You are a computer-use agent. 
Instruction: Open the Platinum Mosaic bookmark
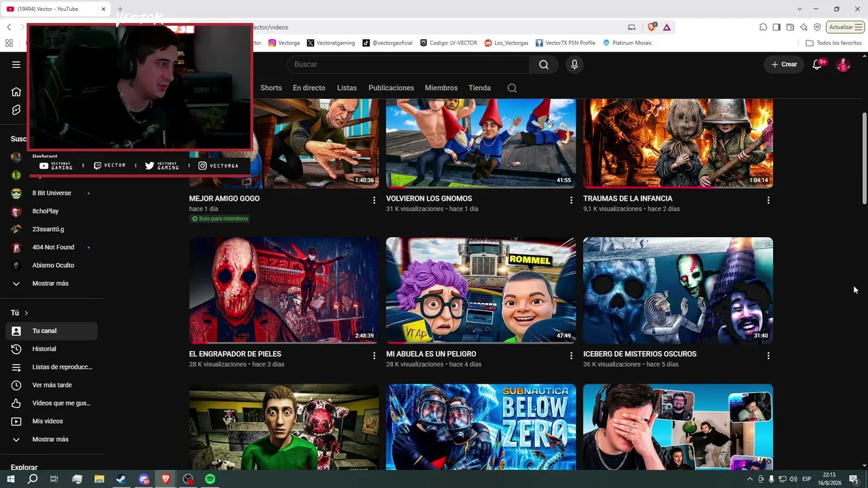pyautogui.click(x=627, y=43)
